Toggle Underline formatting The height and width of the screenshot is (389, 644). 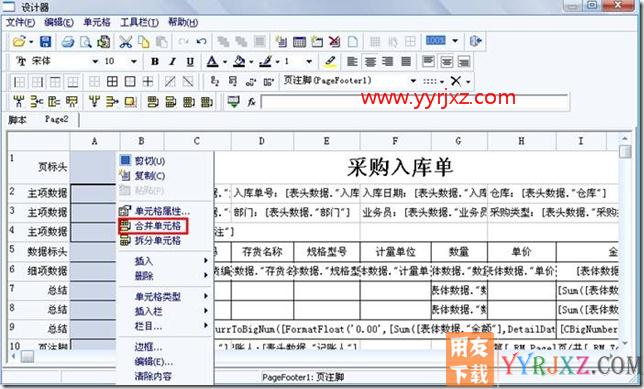point(190,62)
